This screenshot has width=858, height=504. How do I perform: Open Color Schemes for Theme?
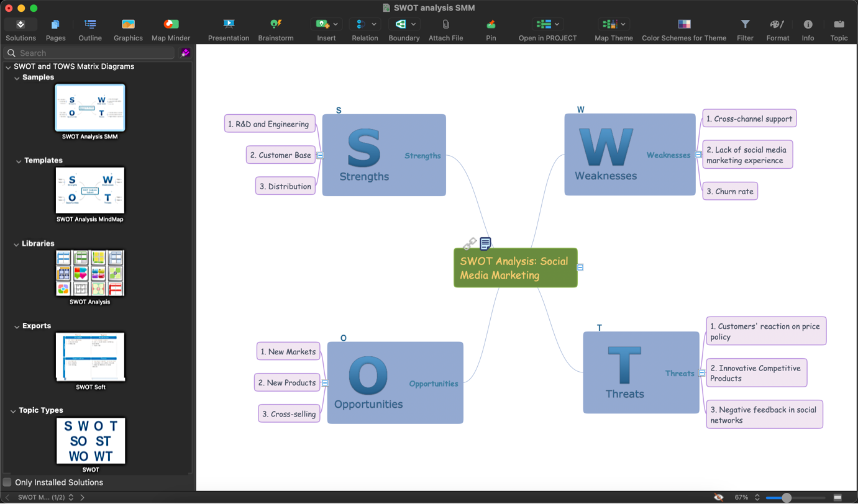pos(684,29)
